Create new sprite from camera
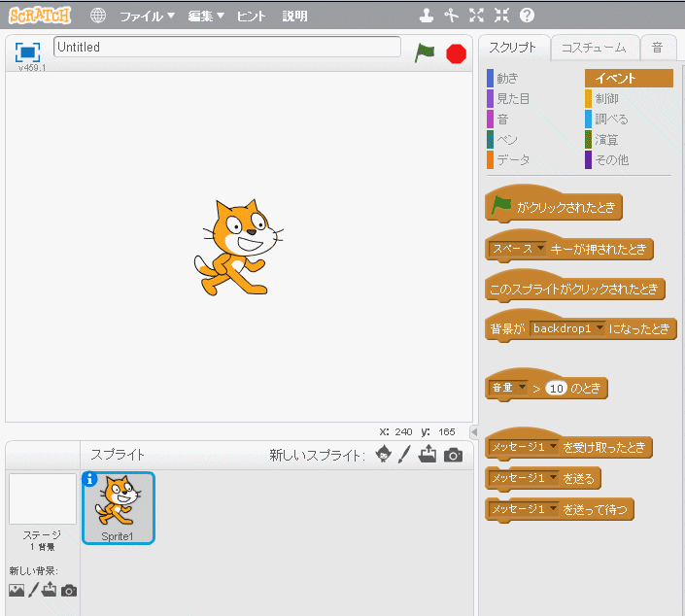Screen dimensions: 685x616 pos(453,455)
